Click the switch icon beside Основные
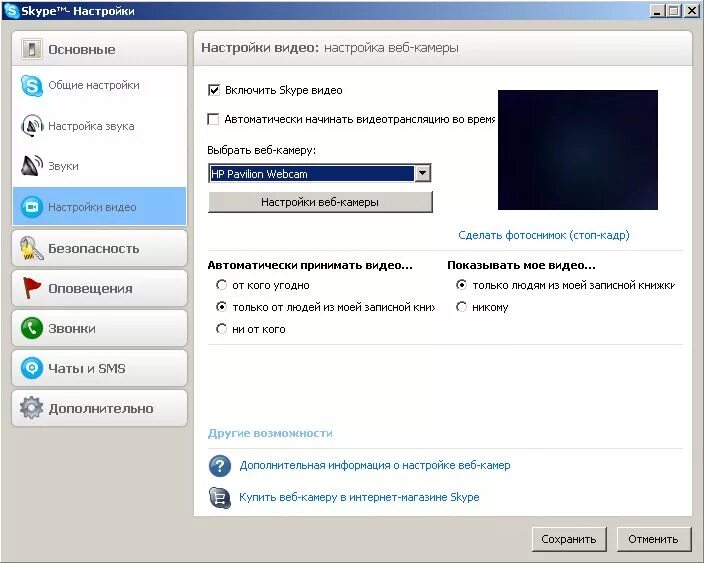704x563 pixels. coord(31,49)
